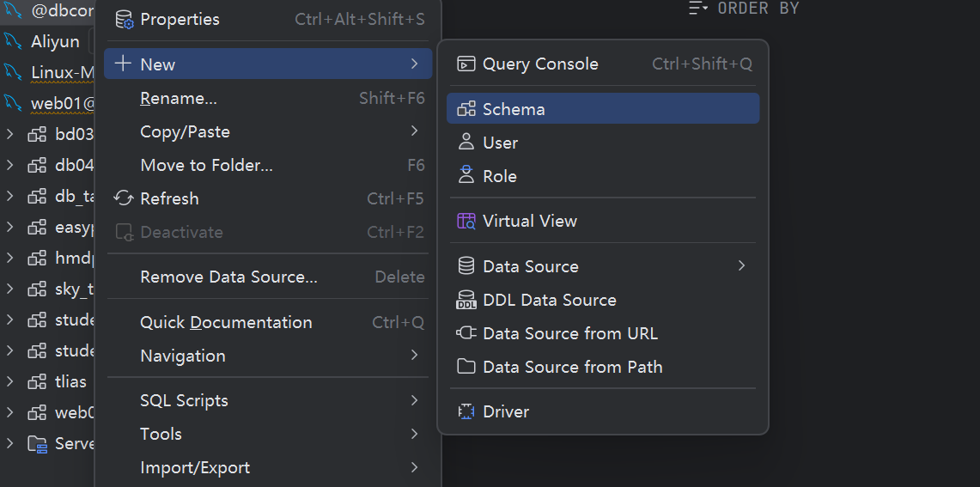Click the Driver icon
980x487 pixels.
(466, 412)
